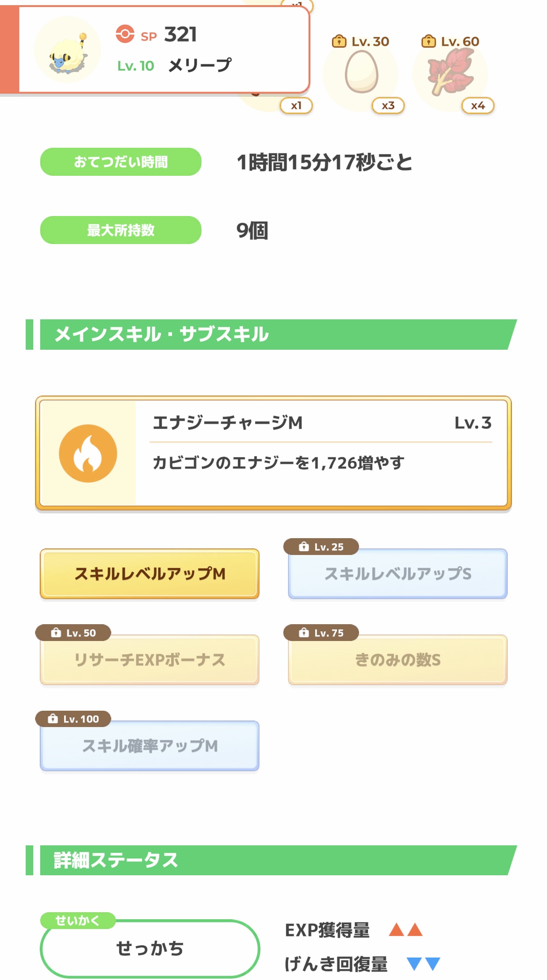
Task: Tap the メインスキル・サブスキル section header
Action: pyautogui.click(x=271, y=334)
